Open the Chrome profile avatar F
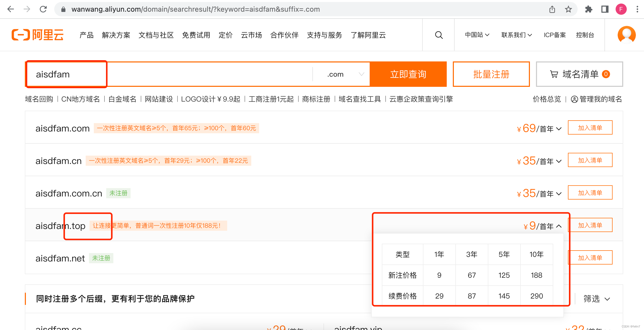 tap(621, 9)
